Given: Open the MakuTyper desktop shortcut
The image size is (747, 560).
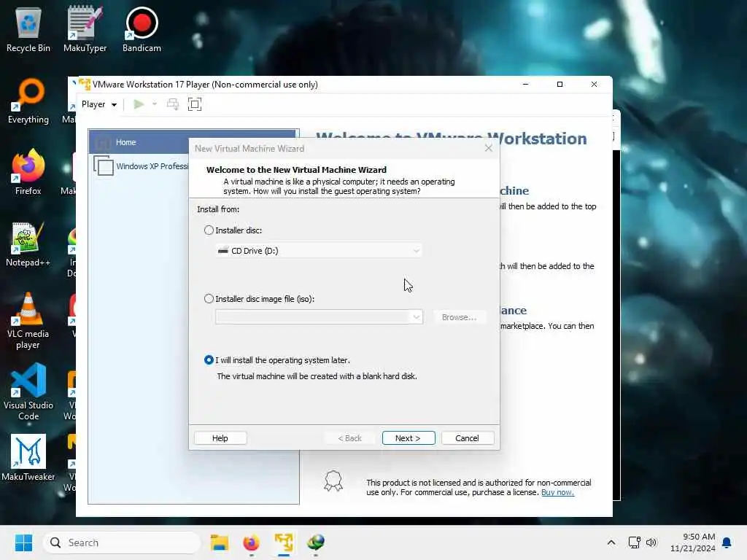Looking at the screenshot, I should pyautogui.click(x=85, y=29).
